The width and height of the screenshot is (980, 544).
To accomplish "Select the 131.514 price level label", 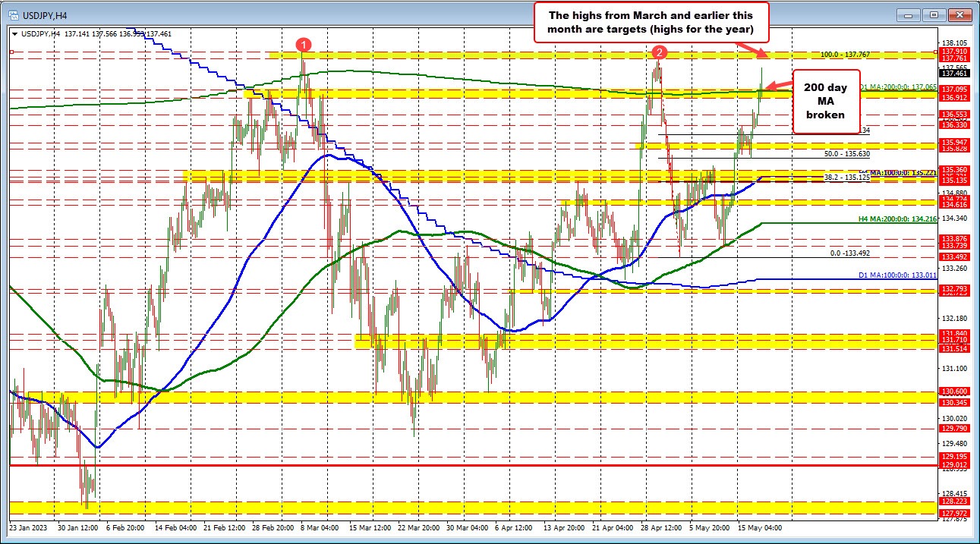I will pos(953,348).
